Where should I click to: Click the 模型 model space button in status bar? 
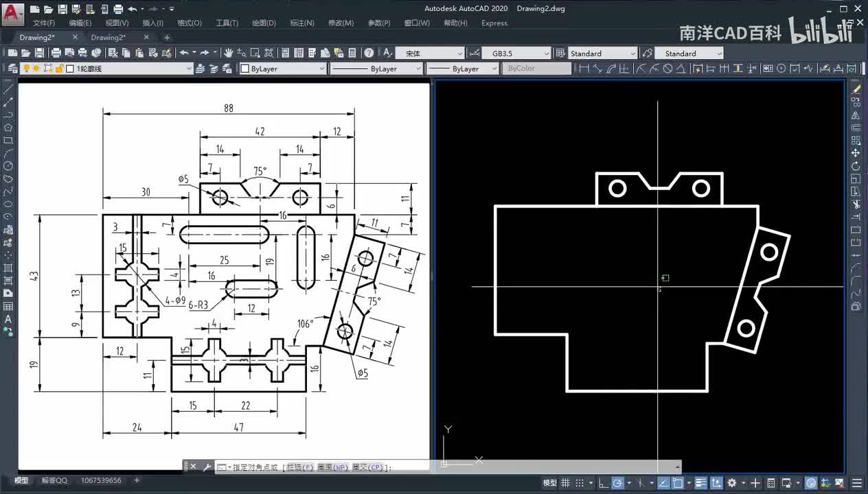click(x=550, y=483)
